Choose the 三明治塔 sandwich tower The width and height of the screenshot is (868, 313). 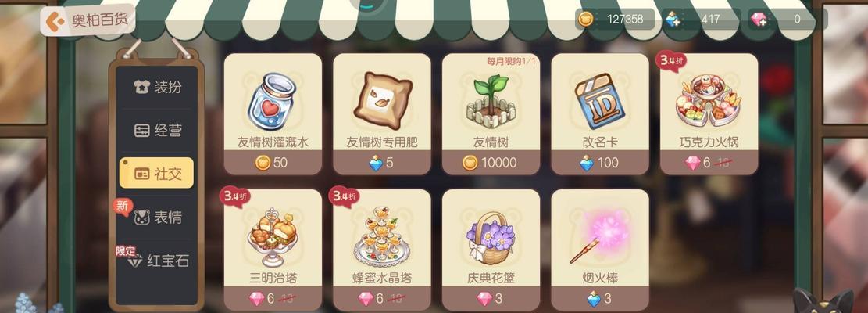273,250
